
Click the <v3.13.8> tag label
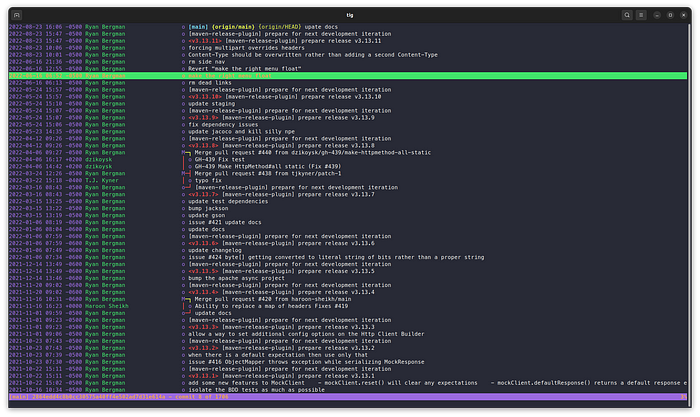point(203,146)
